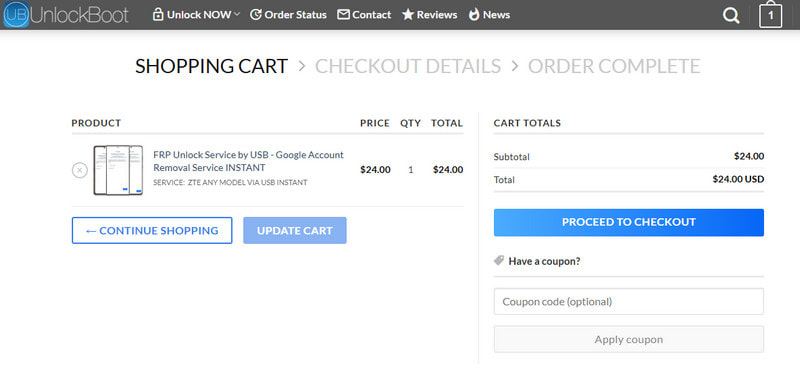Click the quantity value 1 in cart row
This screenshot has width=800, height=373.
coord(411,170)
